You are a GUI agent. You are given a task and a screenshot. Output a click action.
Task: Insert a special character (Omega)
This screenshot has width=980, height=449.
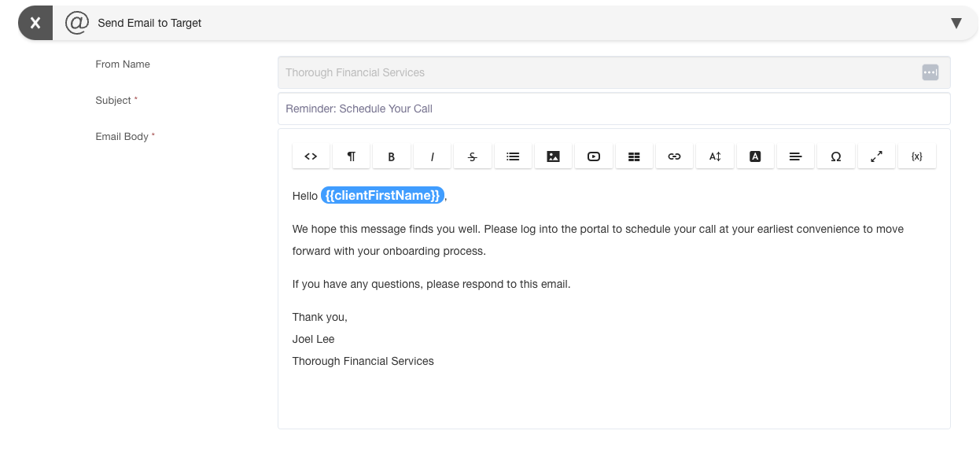click(836, 156)
